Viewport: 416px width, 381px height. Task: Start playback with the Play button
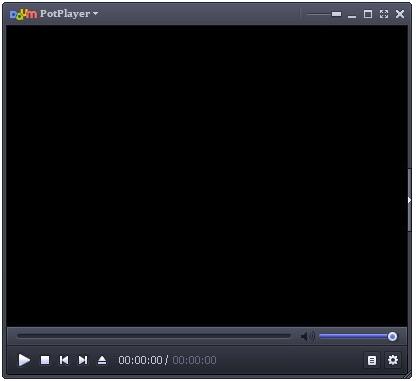[x=24, y=360]
